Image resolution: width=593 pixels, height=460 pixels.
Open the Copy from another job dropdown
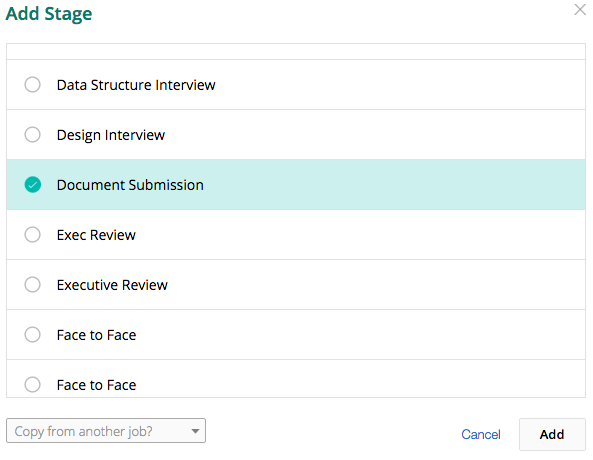pos(106,430)
